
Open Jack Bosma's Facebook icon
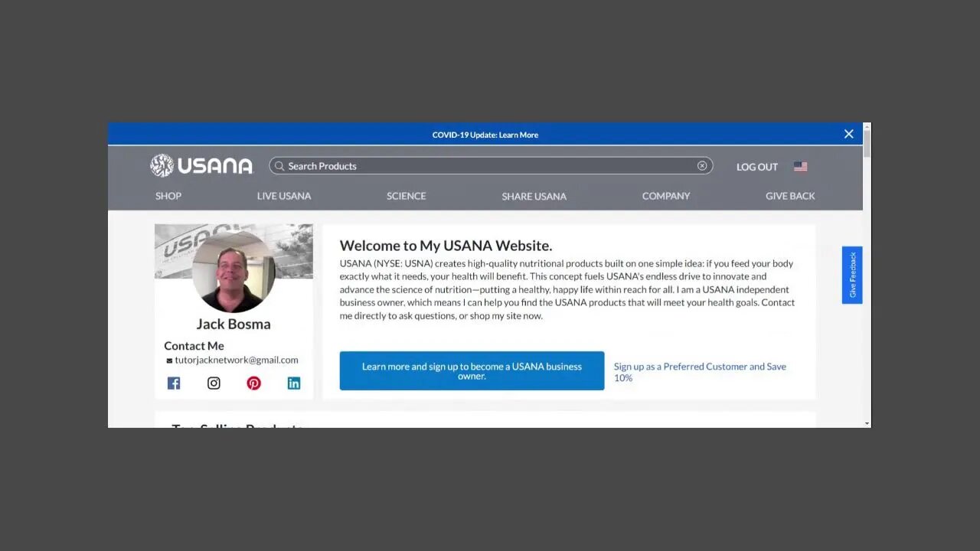(174, 383)
